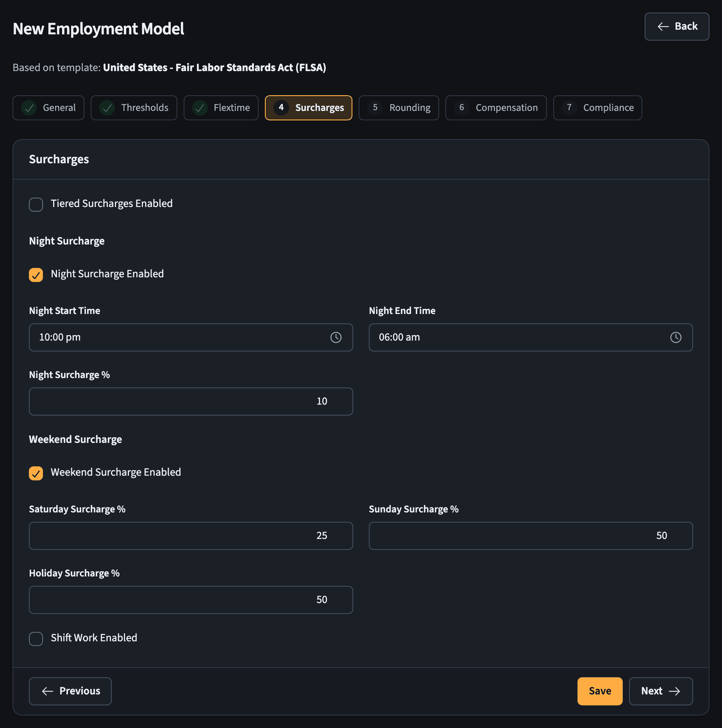This screenshot has height=728, width=722.
Task: Click the Thresholds step checkmark icon
Action: [x=107, y=108]
